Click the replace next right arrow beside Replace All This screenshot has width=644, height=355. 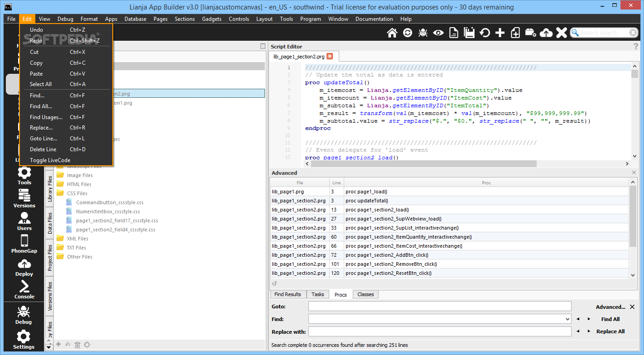click(589, 331)
